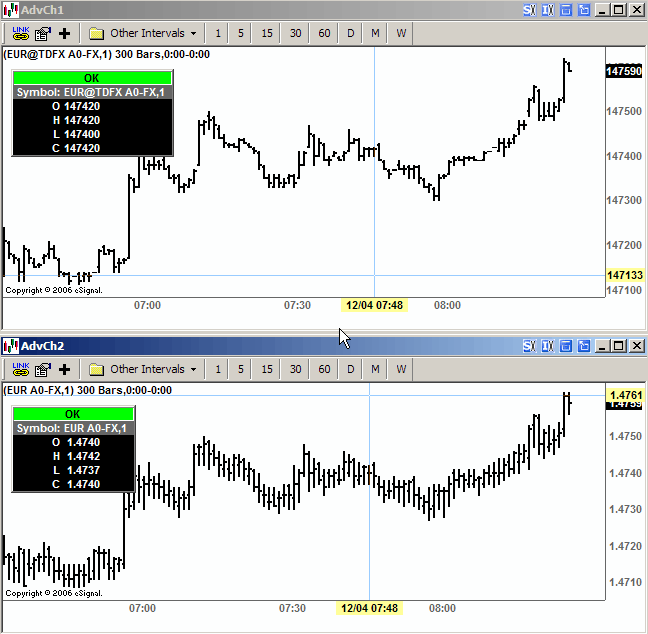Click 12/04 07:48 time marker in AdvCh1
This screenshot has width=648, height=634.
point(374,305)
